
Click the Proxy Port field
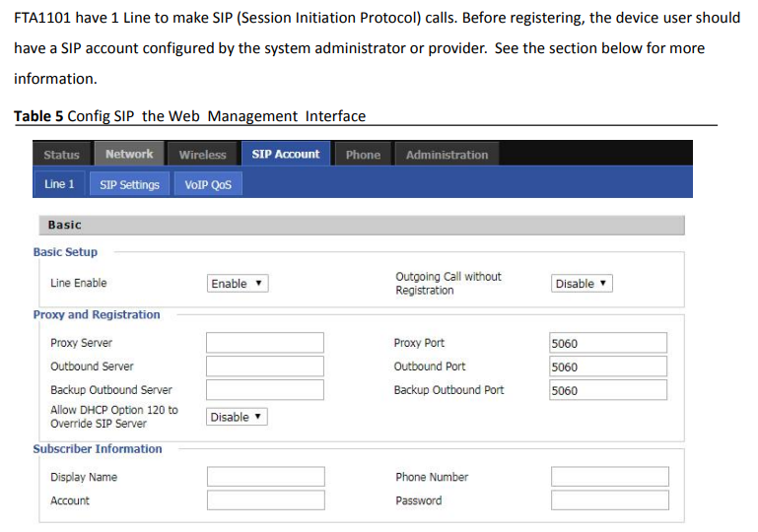[608, 343]
